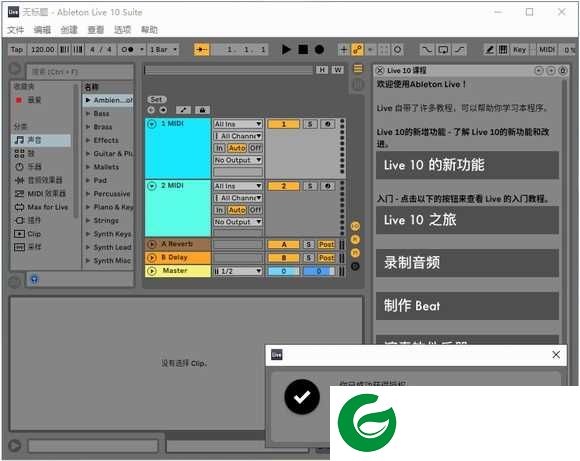Click the browser search field
580x461 pixels.
80,71
